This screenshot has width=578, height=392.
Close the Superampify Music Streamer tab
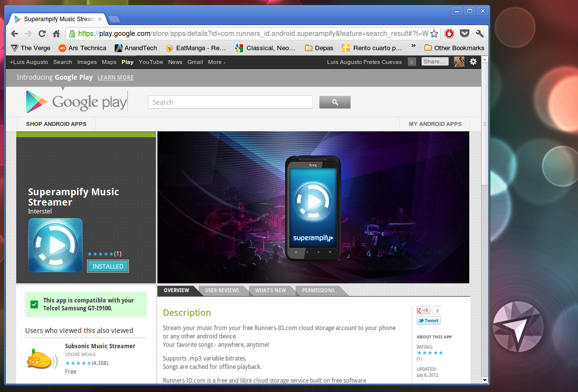99,19
